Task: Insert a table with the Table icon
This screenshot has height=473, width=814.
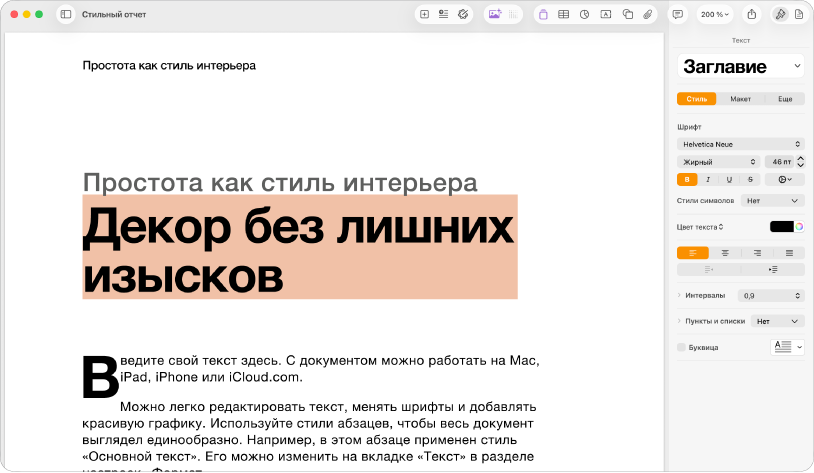Action: [563, 15]
